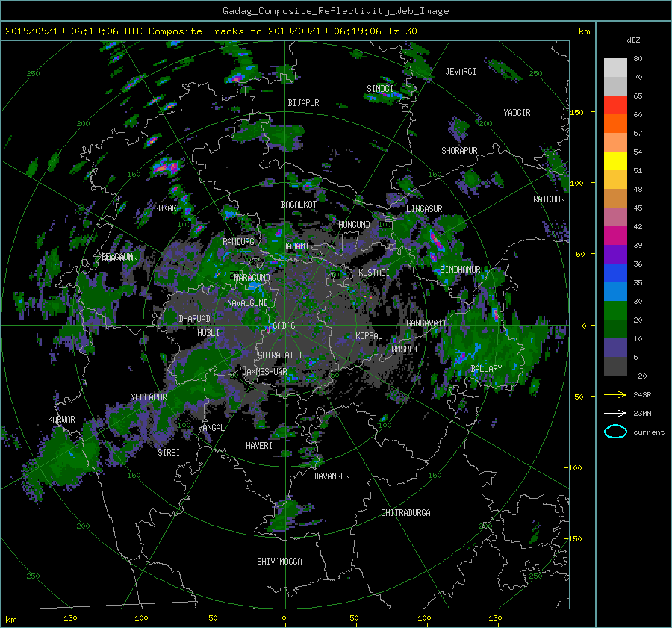Click the JEVARGI city label
This screenshot has width=672, height=628.
461,72
